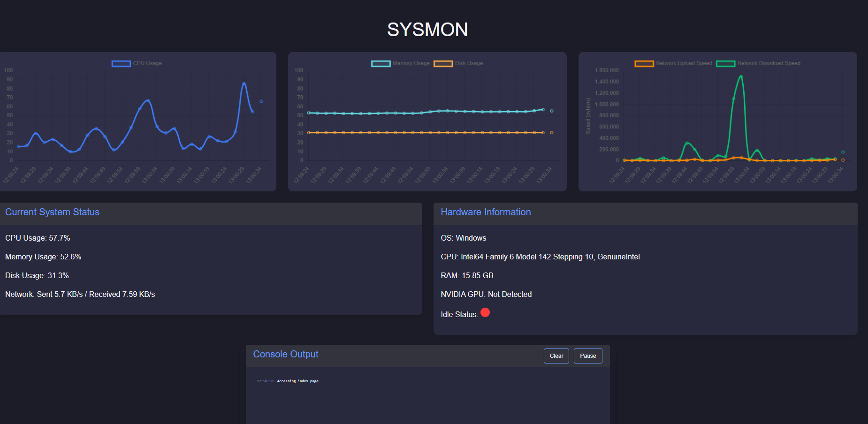868x424 pixels.
Task: Toggle the Disk Usage legend swatch
Action: click(x=443, y=63)
